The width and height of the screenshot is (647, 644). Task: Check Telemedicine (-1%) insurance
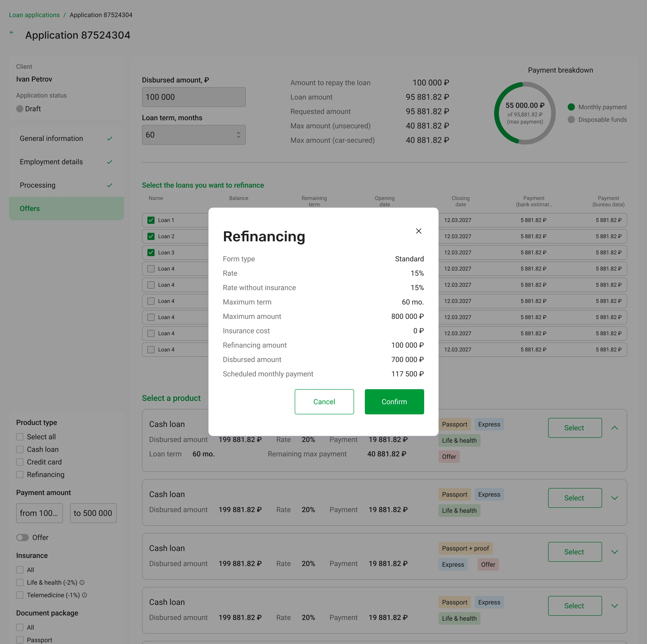(x=20, y=595)
